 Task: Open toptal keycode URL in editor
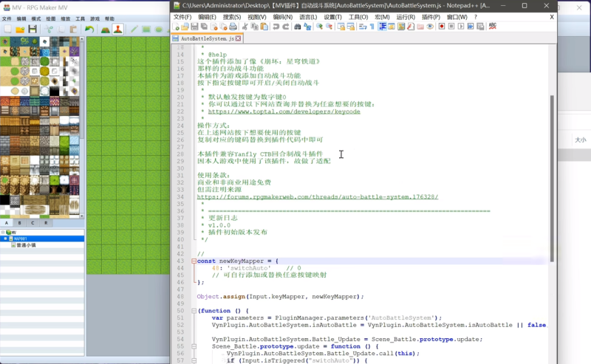pyautogui.click(x=284, y=111)
